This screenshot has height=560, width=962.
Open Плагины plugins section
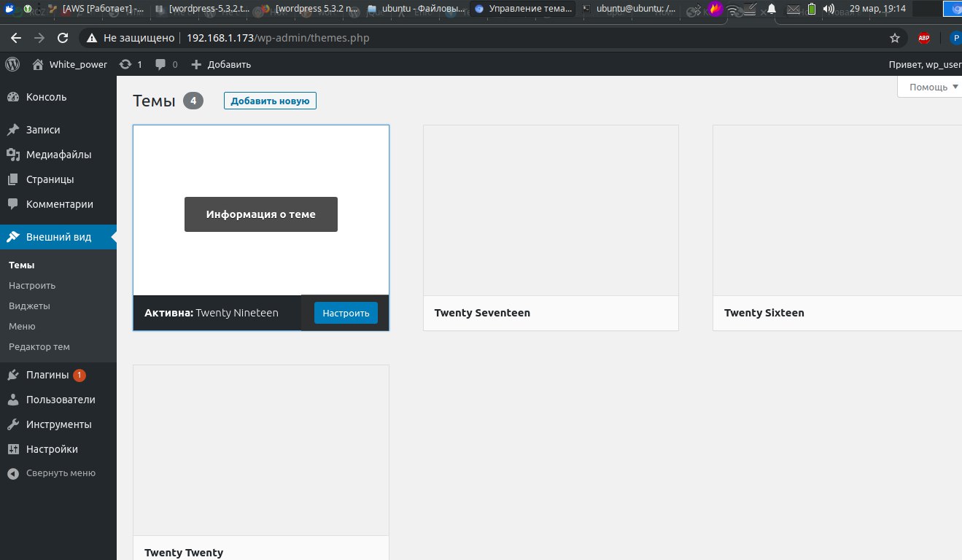coord(58,375)
